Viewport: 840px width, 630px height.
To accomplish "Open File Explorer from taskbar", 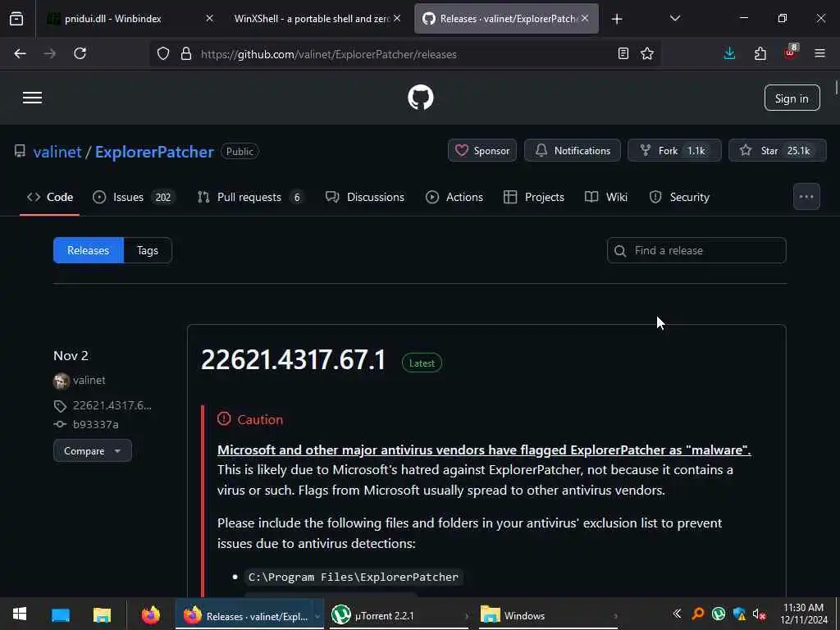I will 102,615.
